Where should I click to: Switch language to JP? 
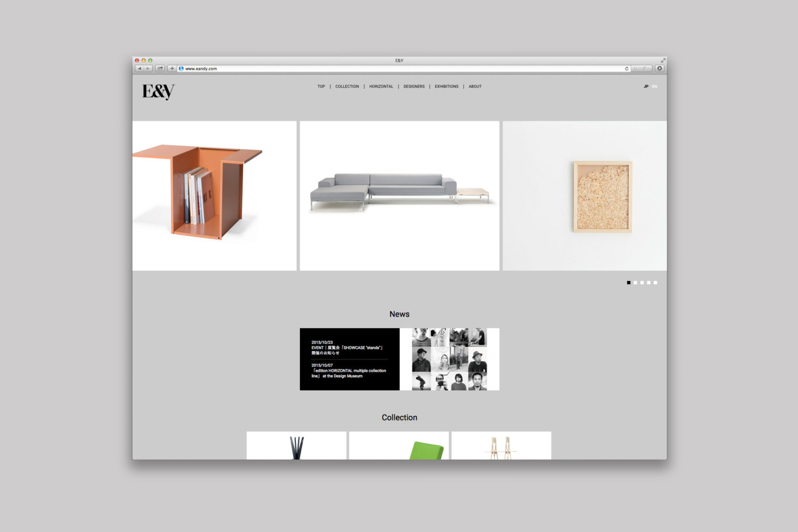646,86
